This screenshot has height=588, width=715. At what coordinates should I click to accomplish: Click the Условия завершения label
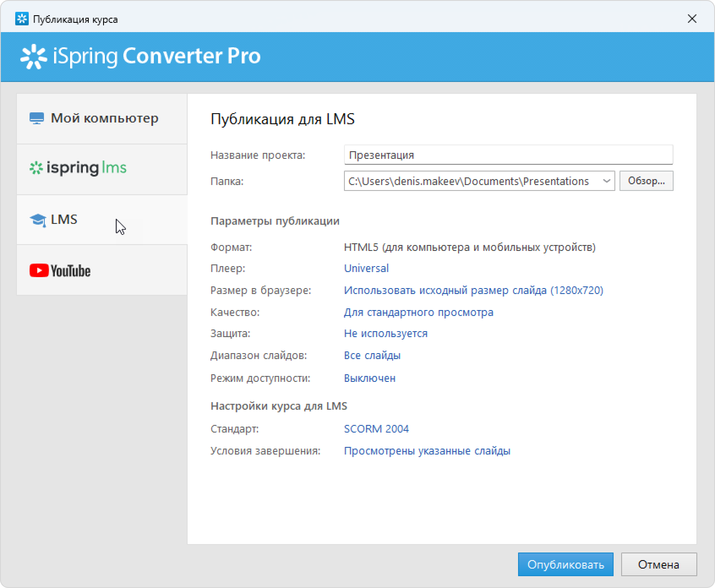[265, 451]
